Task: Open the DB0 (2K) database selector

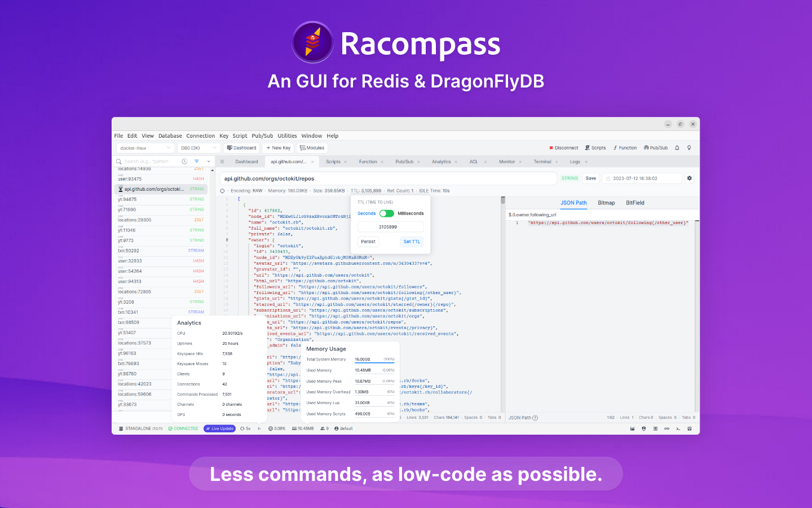Action: pos(198,147)
